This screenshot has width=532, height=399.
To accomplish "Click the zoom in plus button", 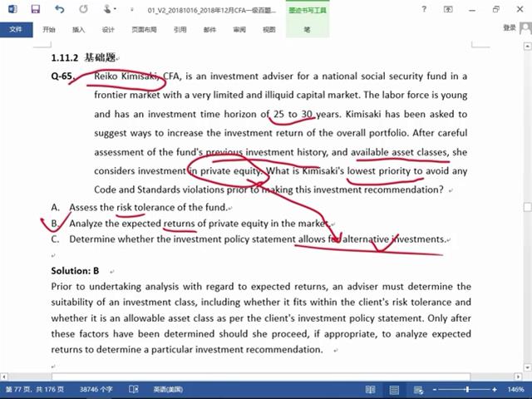I will (x=495, y=390).
